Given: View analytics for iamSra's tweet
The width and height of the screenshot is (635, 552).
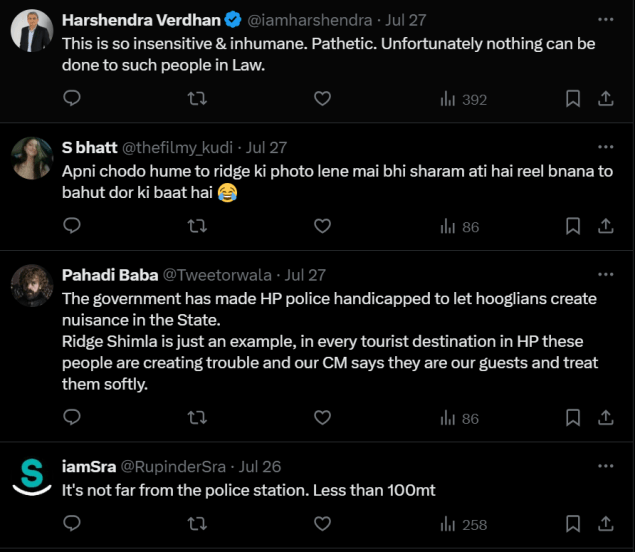Looking at the screenshot, I should coord(463,523).
